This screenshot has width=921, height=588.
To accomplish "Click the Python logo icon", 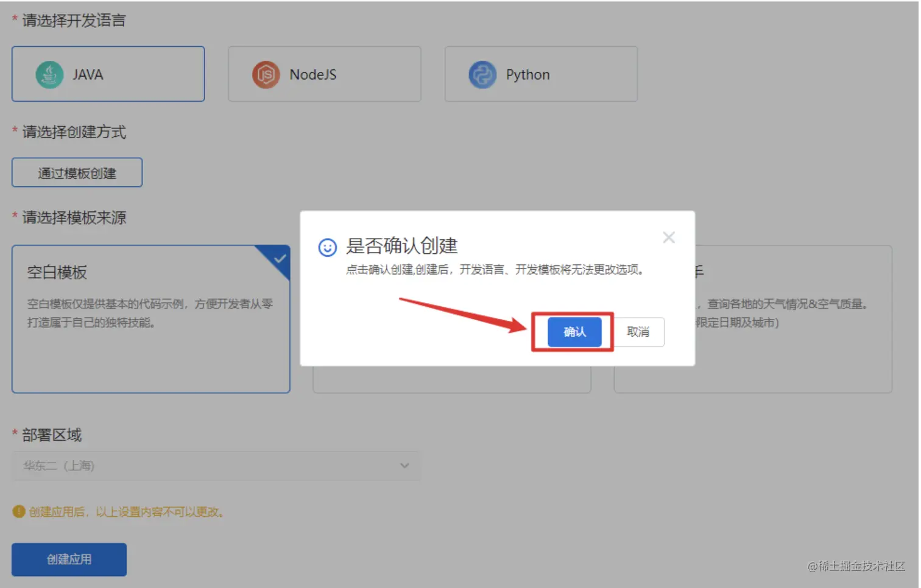I will 482,74.
